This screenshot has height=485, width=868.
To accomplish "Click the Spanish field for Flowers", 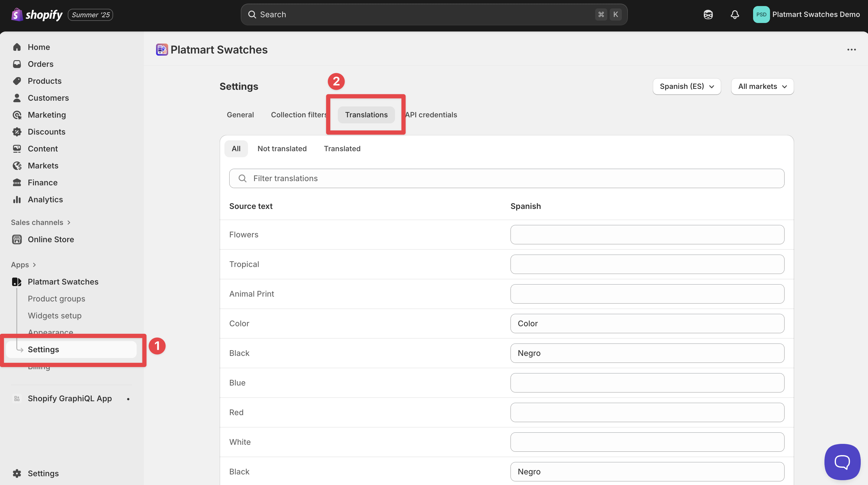I will 647,235.
